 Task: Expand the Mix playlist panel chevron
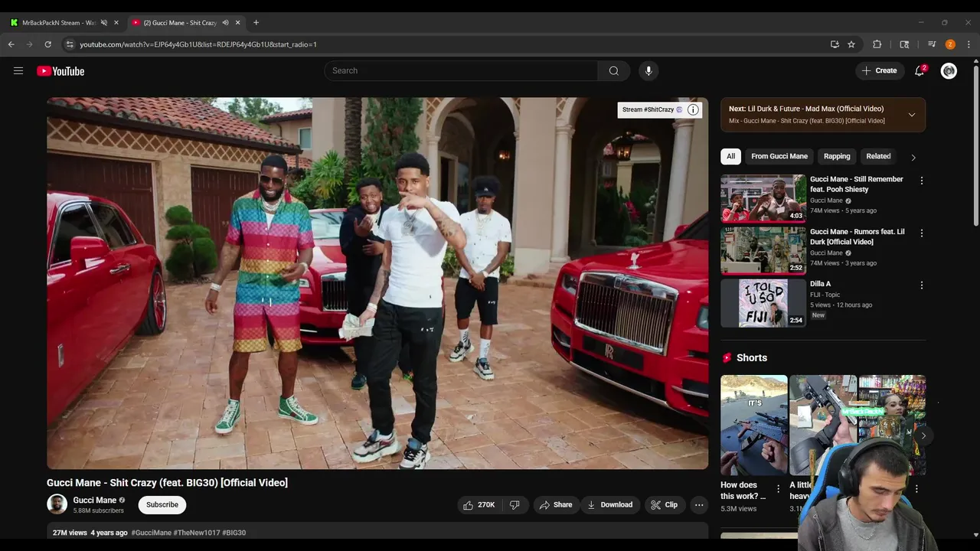point(911,115)
